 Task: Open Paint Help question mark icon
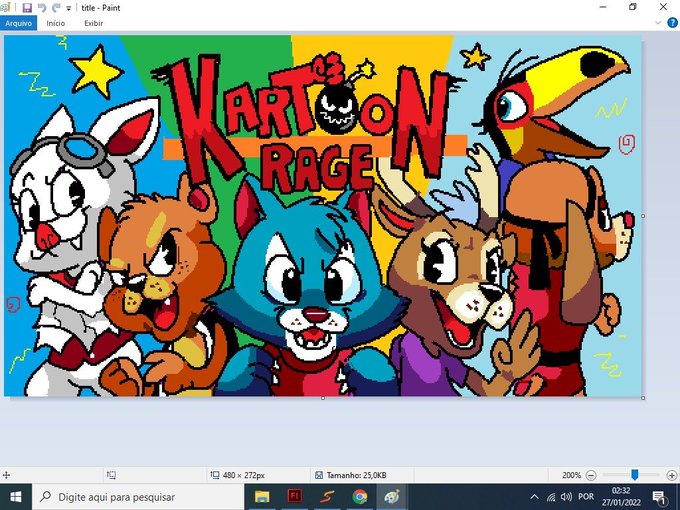(672, 23)
